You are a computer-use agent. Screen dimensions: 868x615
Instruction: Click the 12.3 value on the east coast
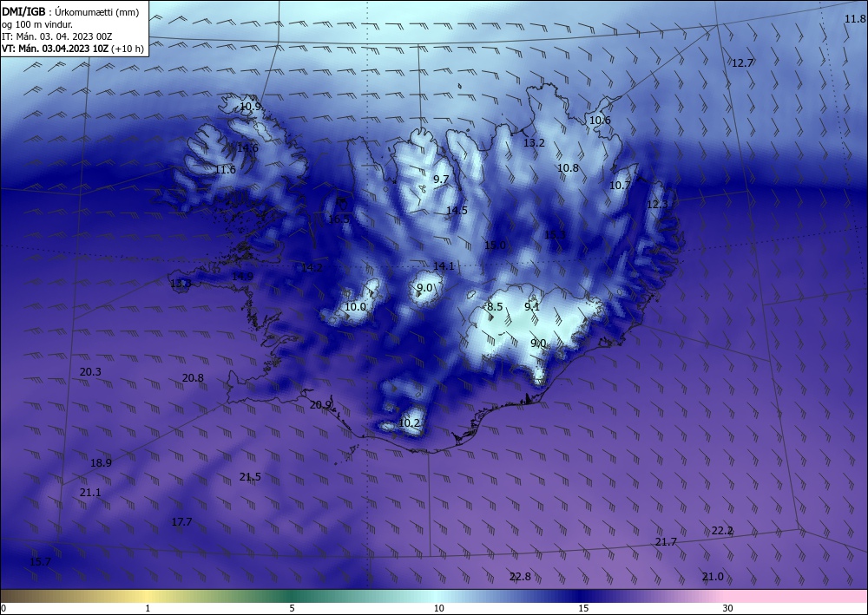pos(658,204)
